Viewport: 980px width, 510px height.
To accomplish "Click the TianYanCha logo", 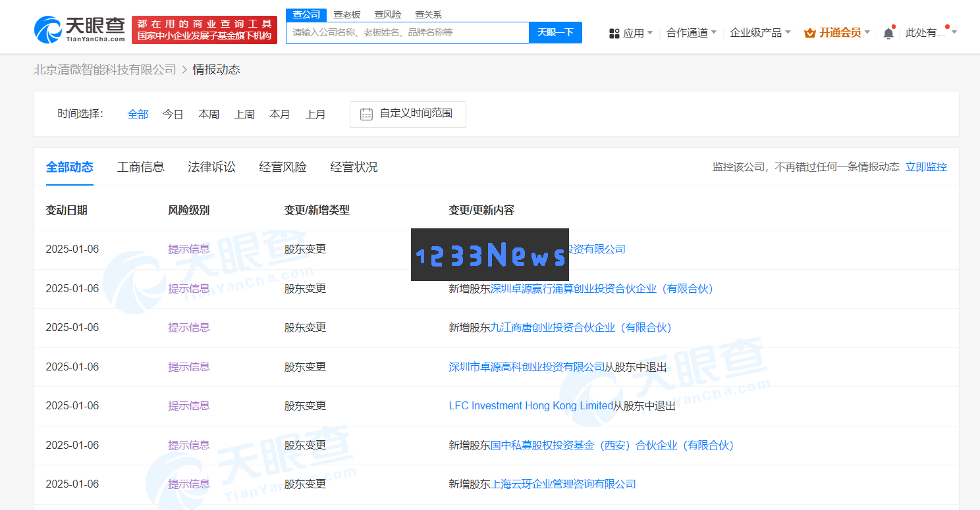I will pos(80,30).
